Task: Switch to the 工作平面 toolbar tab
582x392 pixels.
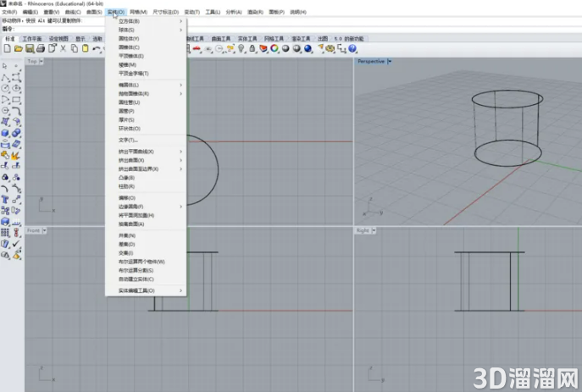Action: pos(32,39)
